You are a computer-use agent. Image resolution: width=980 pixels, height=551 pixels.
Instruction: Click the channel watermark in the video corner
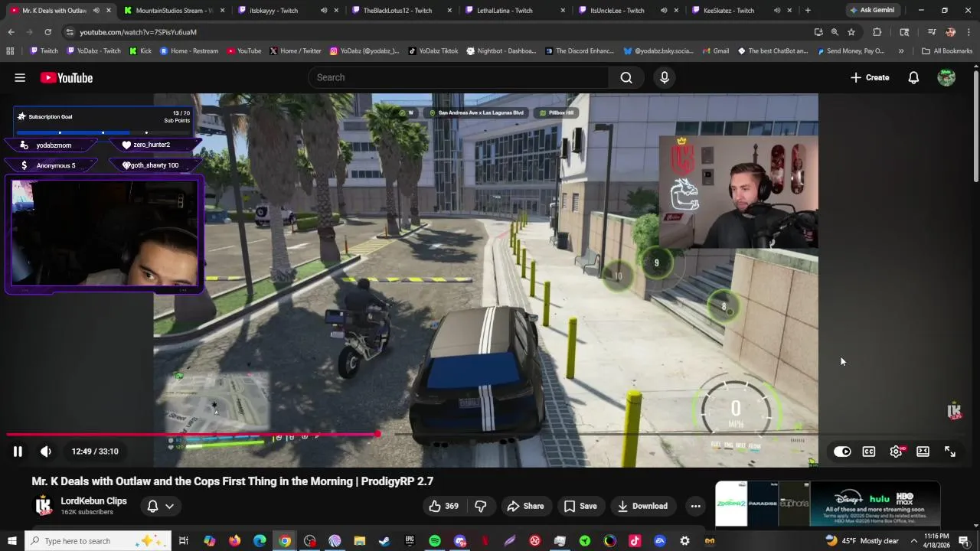click(x=954, y=411)
